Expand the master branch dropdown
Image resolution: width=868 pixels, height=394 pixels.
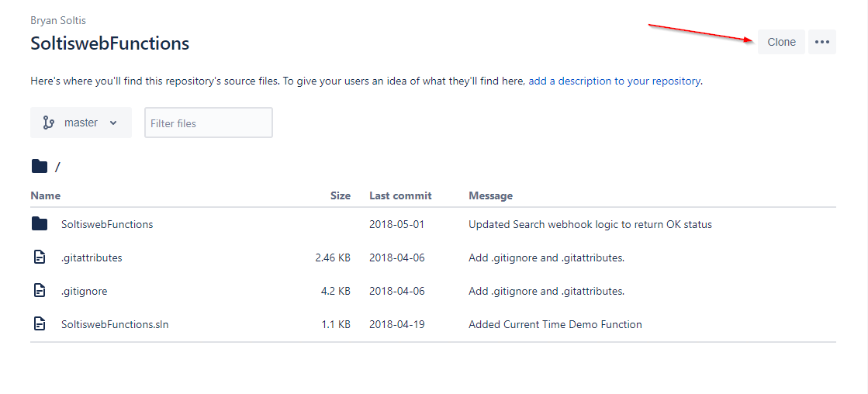[81, 123]
